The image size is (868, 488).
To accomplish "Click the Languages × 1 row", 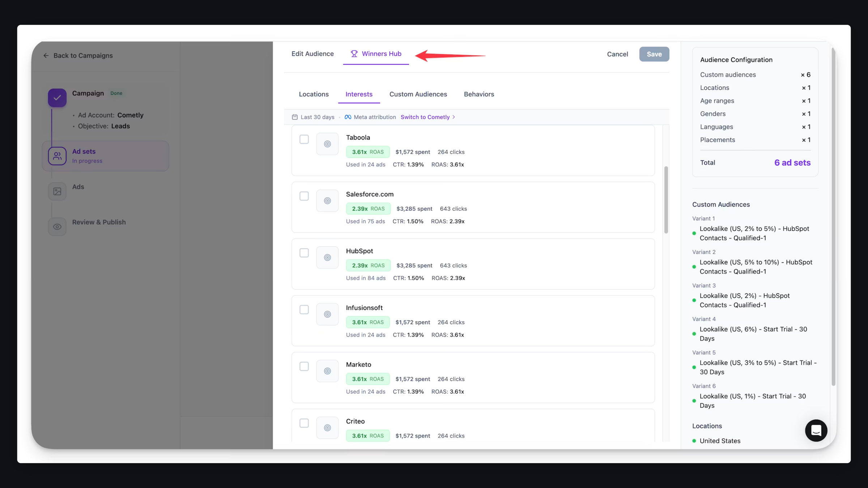I will coord(755,127).
